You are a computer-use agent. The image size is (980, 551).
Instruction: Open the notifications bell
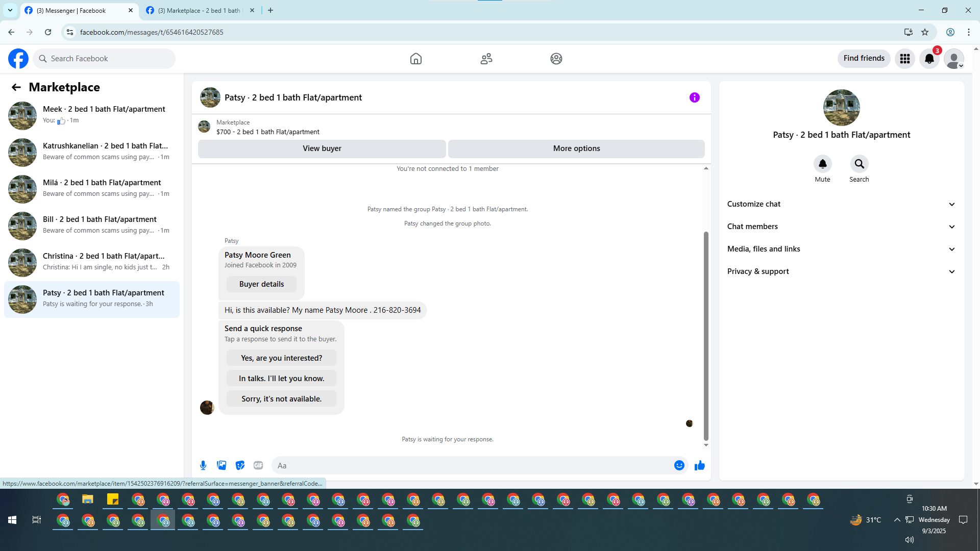(929, 59)
